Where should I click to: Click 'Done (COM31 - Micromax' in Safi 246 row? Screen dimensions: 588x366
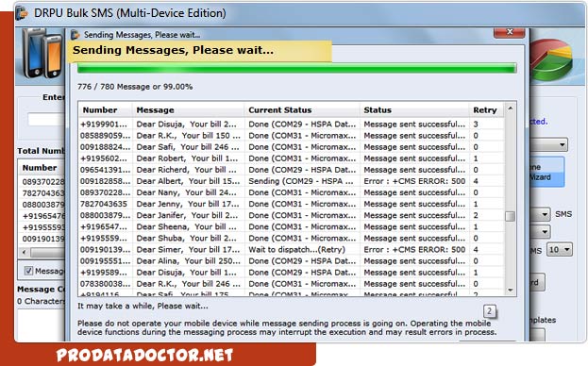(x=302, y=147)
